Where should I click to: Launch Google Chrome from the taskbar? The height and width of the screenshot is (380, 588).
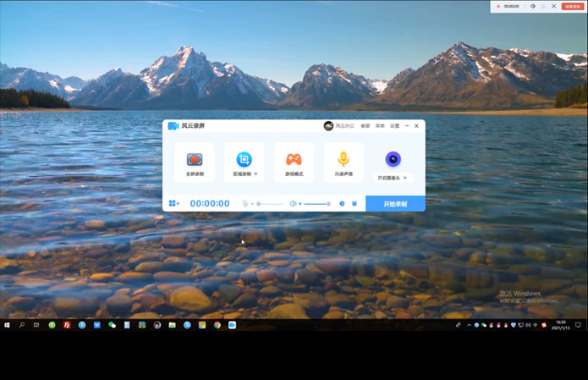click(x=217, y=325)
